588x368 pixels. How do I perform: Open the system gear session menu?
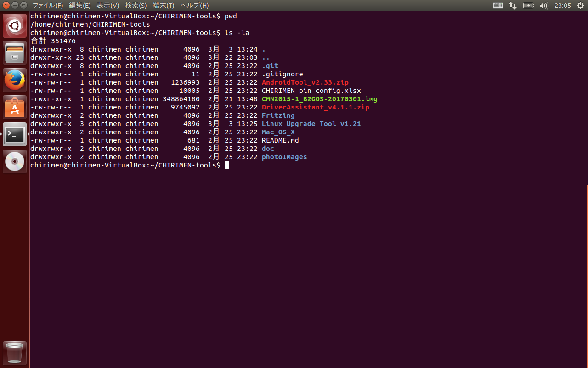click(580, 6)
